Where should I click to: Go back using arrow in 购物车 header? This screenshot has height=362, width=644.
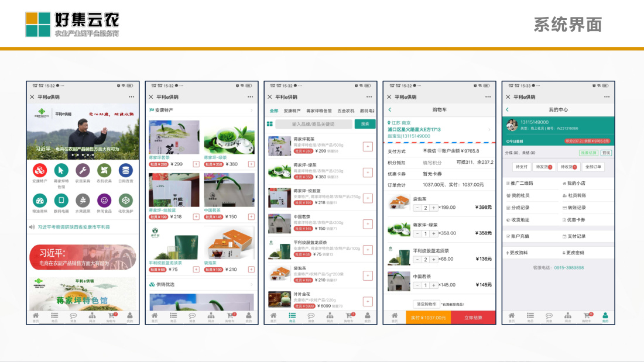(390, 109)
